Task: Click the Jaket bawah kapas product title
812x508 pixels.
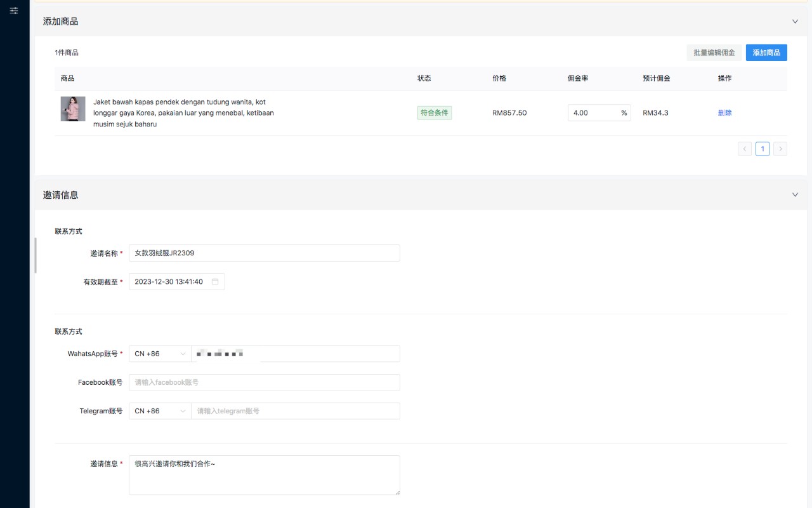Action: (x=183, y=113)
